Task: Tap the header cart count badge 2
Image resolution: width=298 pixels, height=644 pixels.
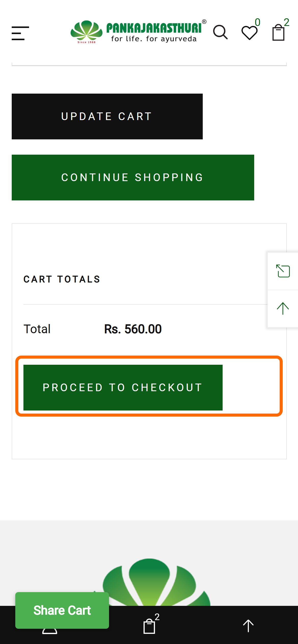Action: tap(287, 22)
